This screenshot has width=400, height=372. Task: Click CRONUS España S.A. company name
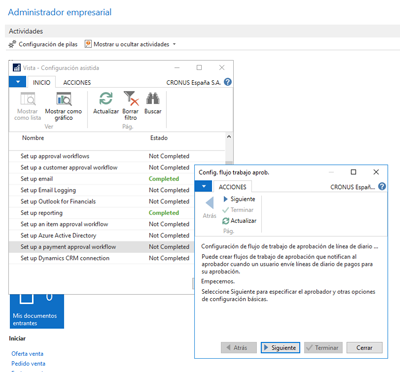tap(193, 82)
